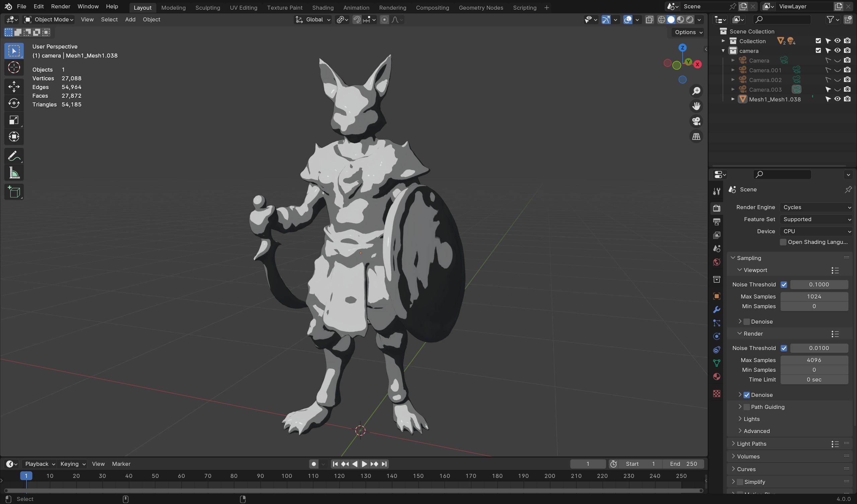857x504 pixels.
Task: Toggle the camera view icon
Action: tap(696, 121)
